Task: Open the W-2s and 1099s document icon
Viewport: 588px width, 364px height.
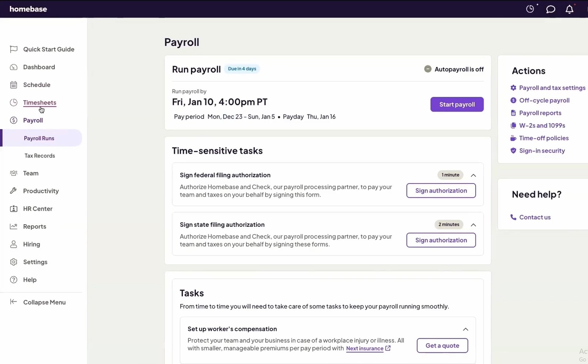Action: [x=513, y=125]
